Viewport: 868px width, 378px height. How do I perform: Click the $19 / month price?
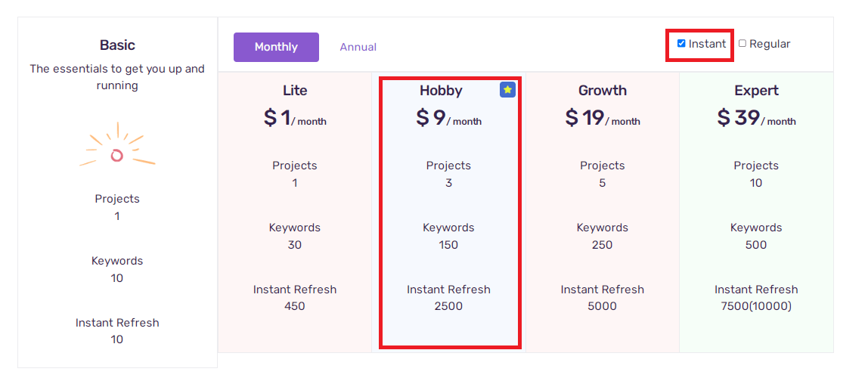coord(603,118)
